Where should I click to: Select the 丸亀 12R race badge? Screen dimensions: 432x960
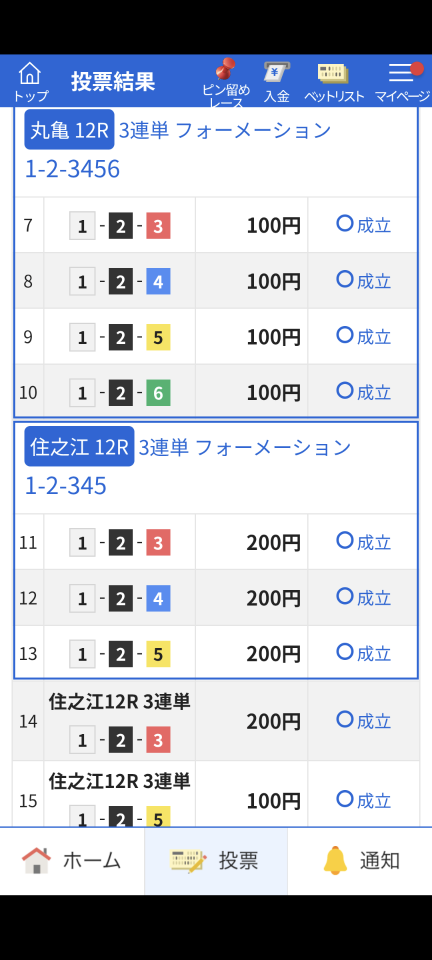(x=69, y=130)
